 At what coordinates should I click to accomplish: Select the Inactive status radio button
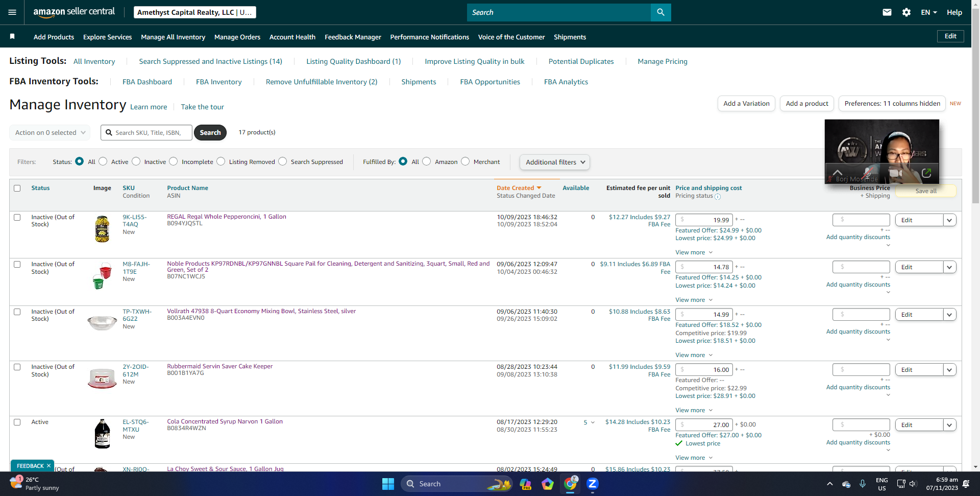(x=136, y=161)
